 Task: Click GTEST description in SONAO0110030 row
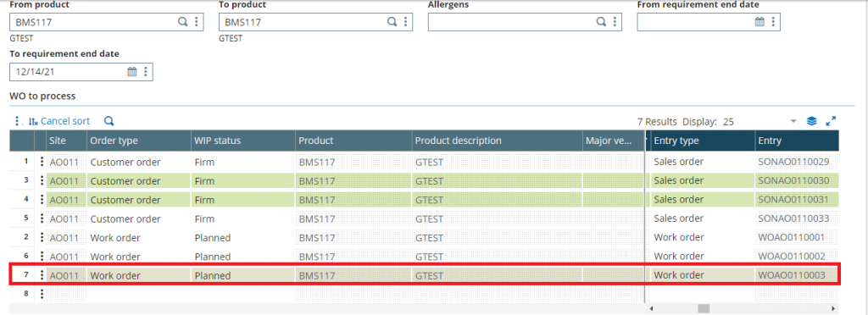click(x=429, y=180)
